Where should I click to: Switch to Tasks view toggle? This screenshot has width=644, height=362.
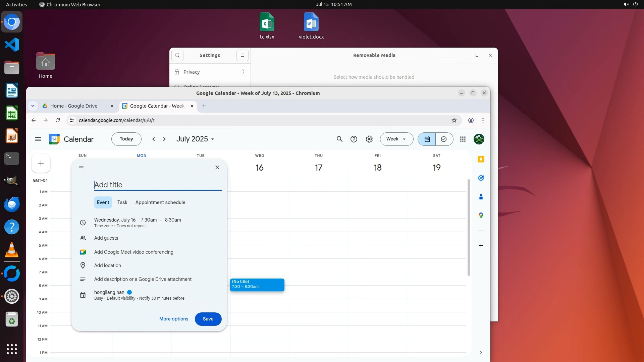444,139
